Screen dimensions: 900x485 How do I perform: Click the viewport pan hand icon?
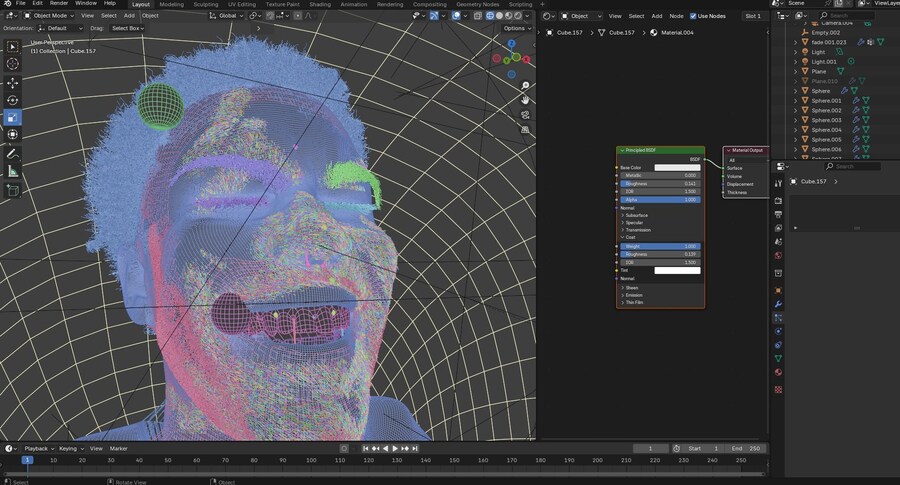[525, 100]
